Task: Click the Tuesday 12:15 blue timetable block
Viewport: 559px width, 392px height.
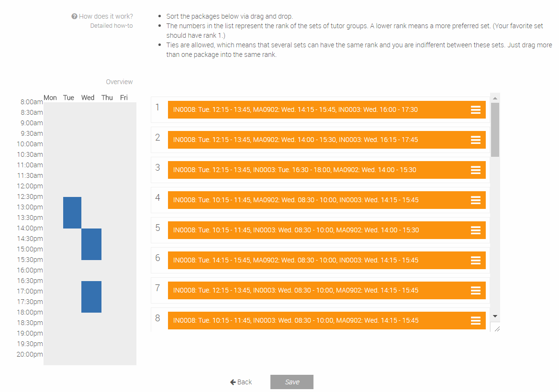Action: pyautogui.click(x=72, y=213)
